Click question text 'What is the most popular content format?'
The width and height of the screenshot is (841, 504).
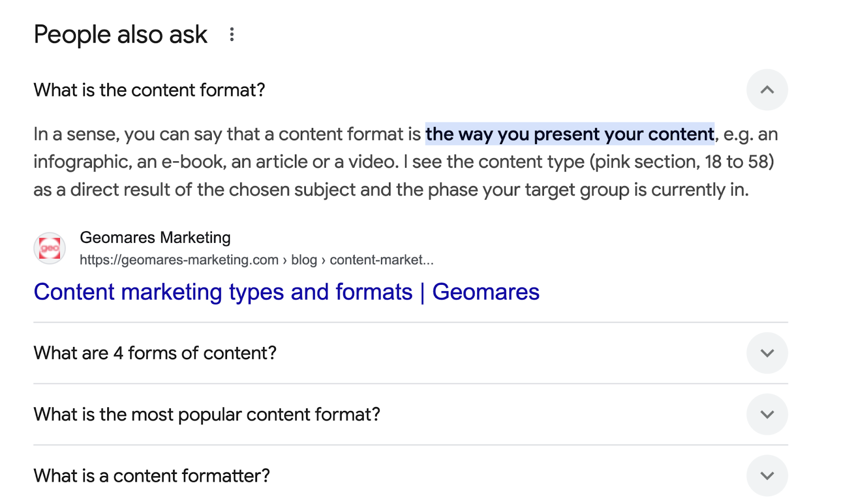[x=207, y=415]
